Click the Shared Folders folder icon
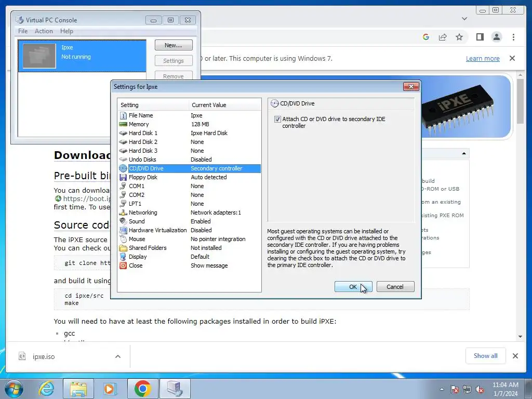Image resolution: width=532 pixels, height=399 pixels. tap(123, 248)
